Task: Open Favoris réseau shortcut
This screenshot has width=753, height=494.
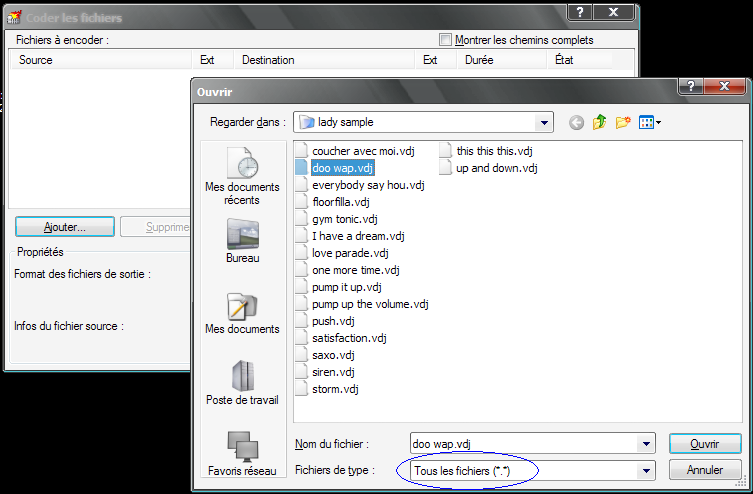Action: click(x=242, y=454)
